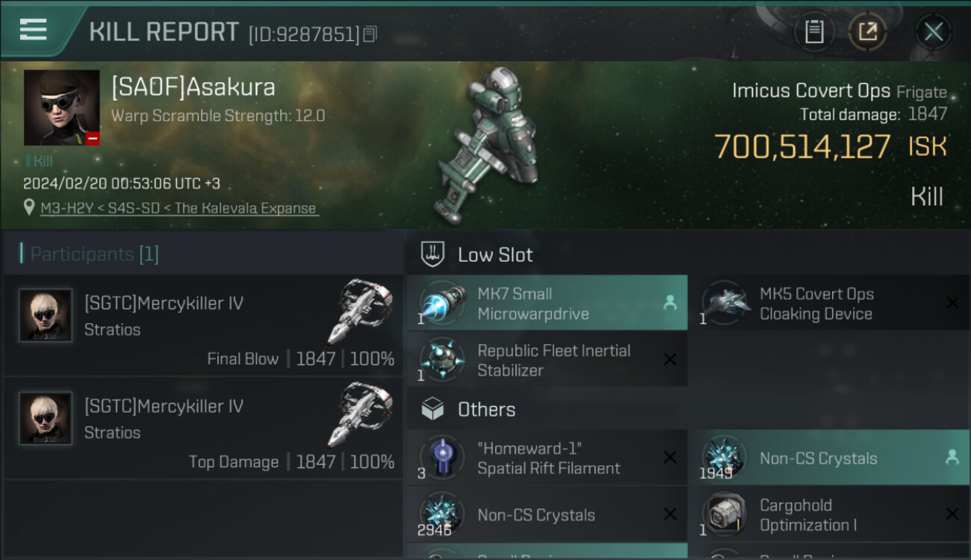Open the hamburger menu icon
The image size is (971, 560).
tap(33, 29)
